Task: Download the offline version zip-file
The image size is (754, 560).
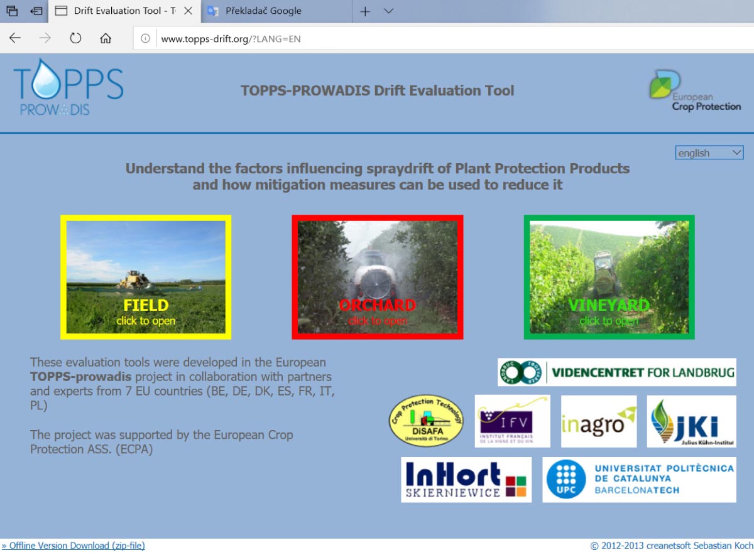Action: point(74,546)
